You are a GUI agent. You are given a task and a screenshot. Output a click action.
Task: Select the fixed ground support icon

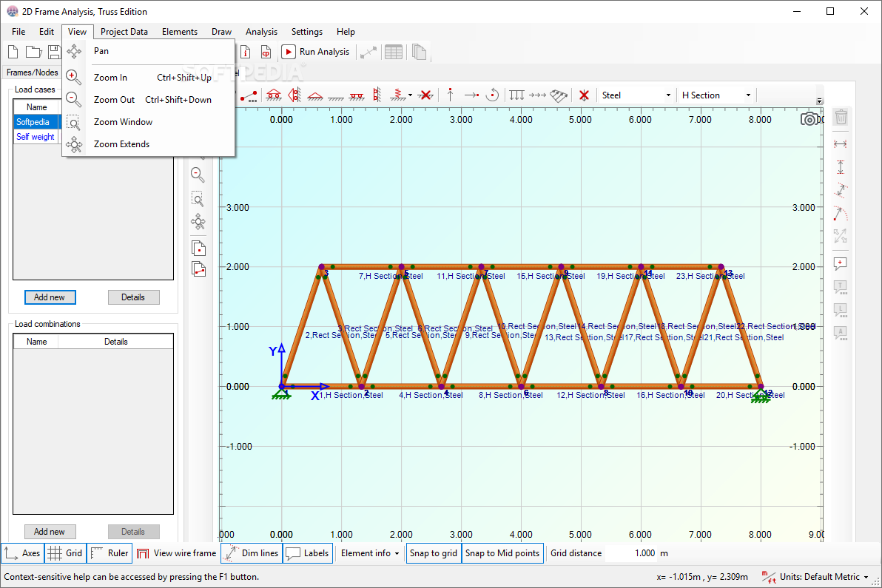pyautogui.click(x=336, y=97)
